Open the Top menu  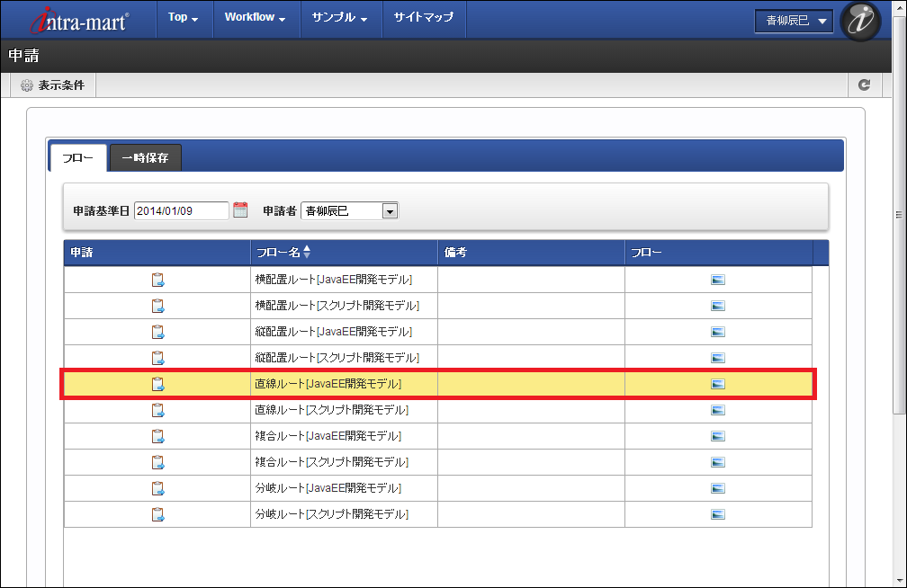tap(183, 18)
